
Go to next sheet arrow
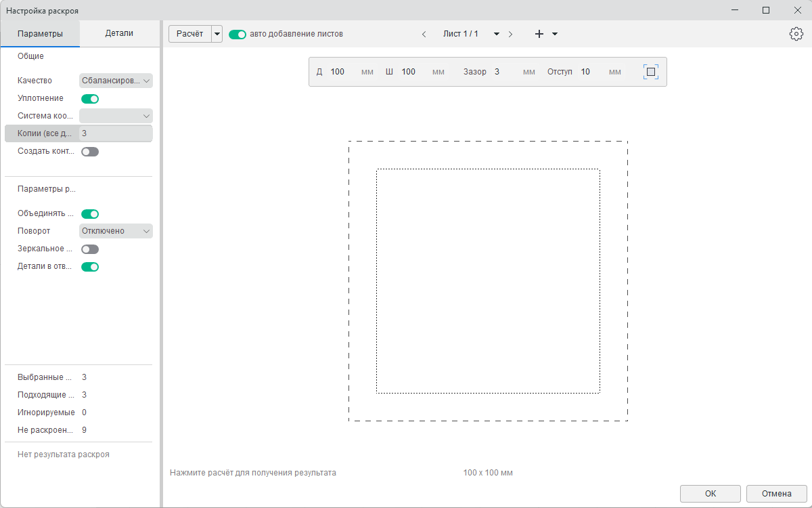[x=510, y=34]
